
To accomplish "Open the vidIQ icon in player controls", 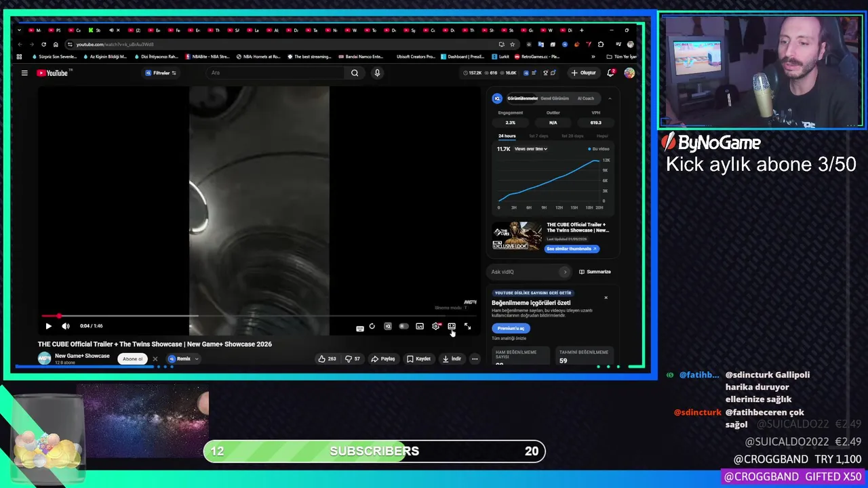I will [x=388, y=326].
